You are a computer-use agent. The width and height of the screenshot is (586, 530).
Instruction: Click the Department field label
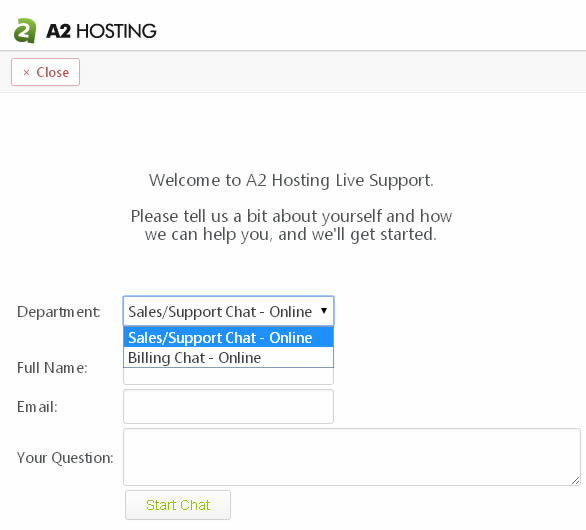59,312
